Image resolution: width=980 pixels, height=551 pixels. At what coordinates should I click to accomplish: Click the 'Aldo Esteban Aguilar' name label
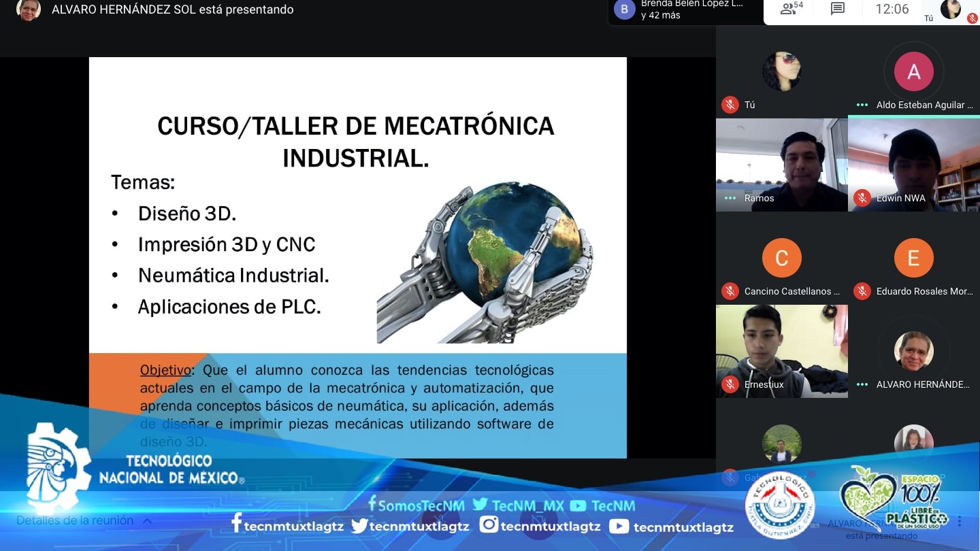pos(925,105)
